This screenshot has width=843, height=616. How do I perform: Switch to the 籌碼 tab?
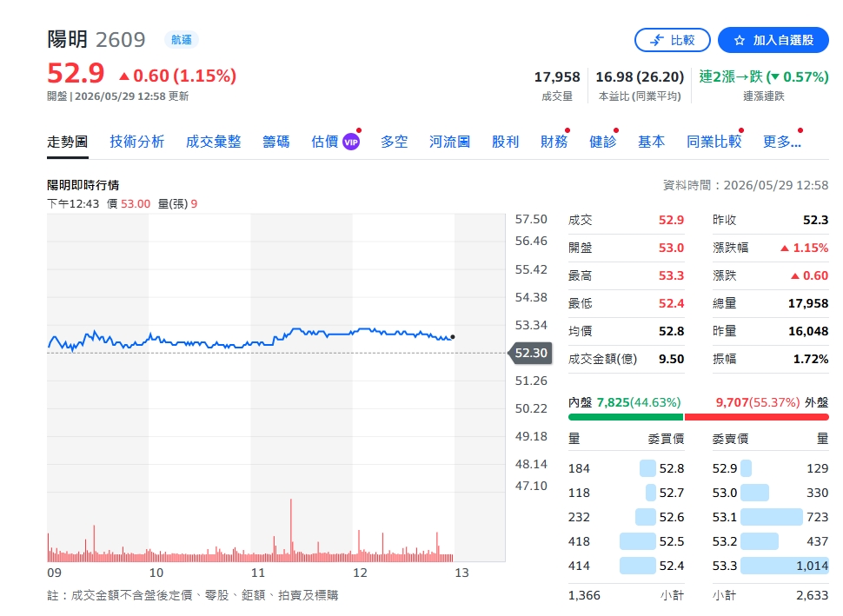(276, 142)
